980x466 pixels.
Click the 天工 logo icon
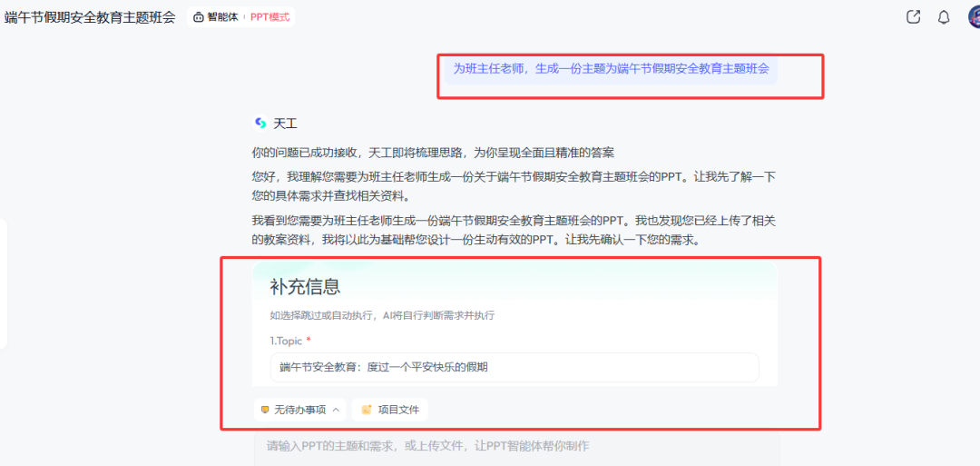(x=260, y=124)
